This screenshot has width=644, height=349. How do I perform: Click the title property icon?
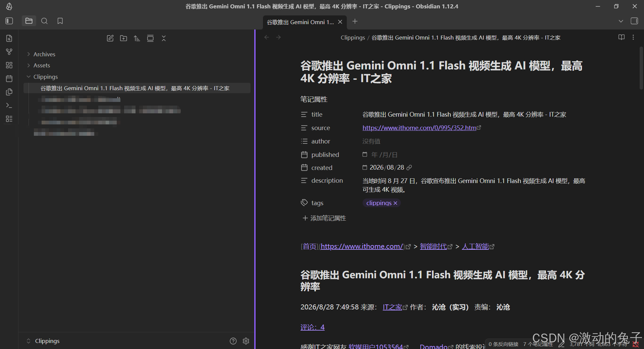pos(304,114)
